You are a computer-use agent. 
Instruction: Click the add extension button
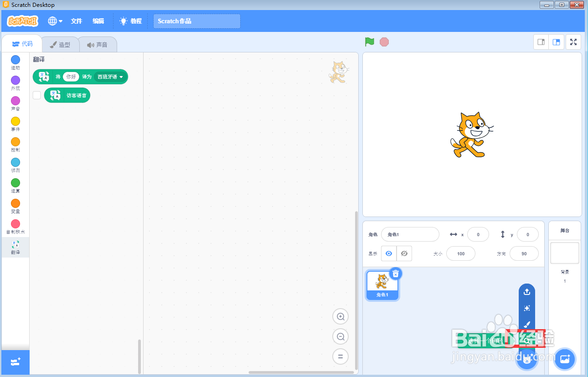pyautogui.click(x=15, y=362)
